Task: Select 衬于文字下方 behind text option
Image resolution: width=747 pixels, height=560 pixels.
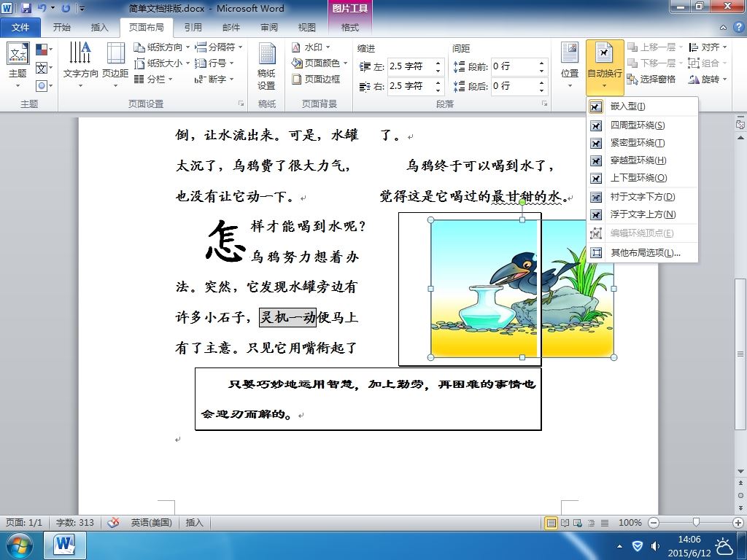Action: click(x=642, y=197)
